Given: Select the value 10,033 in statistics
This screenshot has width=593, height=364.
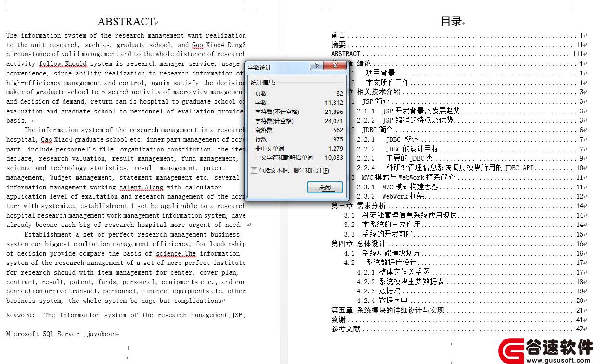Looking at the screenshot, I should (x=334, y=157).
